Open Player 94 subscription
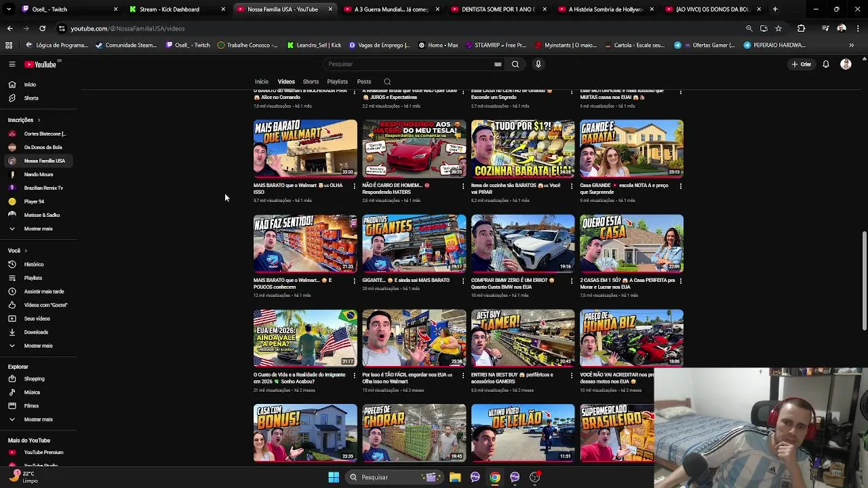The width and height of the screenshot is (868, 488). 39,201
